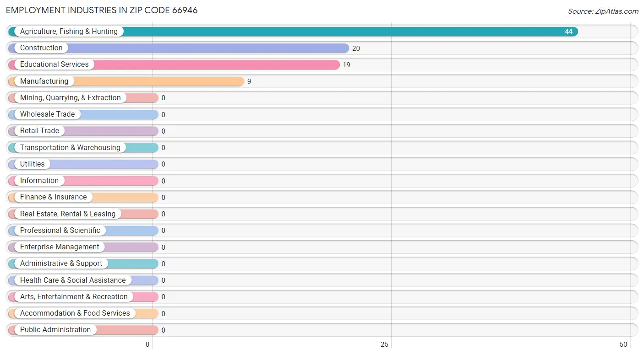Click the Mining, Quarrying, & Extraction label
The height and width of the screenshot is (355, 644).
(71, 98)
